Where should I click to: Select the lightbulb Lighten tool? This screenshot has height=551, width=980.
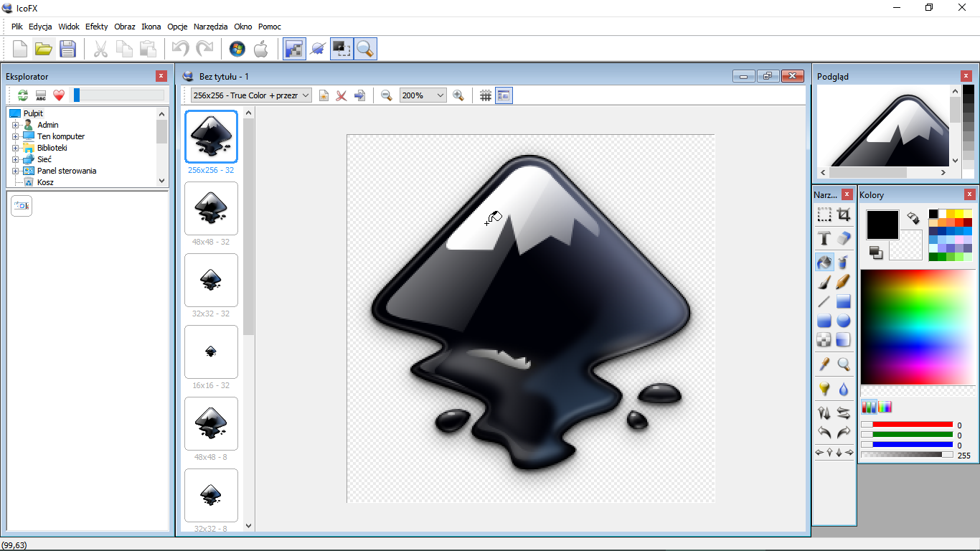pos(824,389)
